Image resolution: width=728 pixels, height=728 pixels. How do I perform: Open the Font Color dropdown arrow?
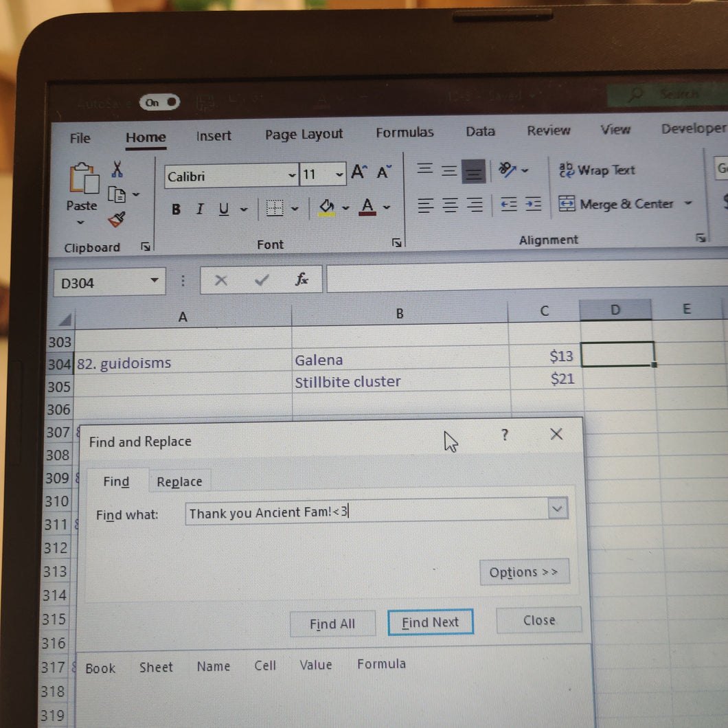click(387, 207)
